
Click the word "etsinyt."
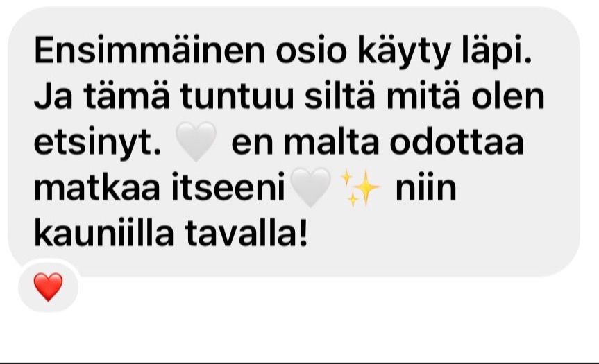[x=98, y=144]
